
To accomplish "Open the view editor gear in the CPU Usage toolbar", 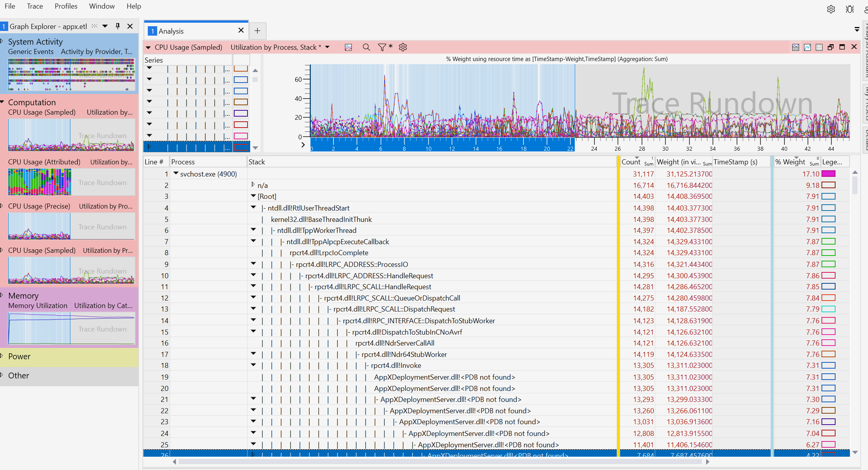I will [403, 47].
